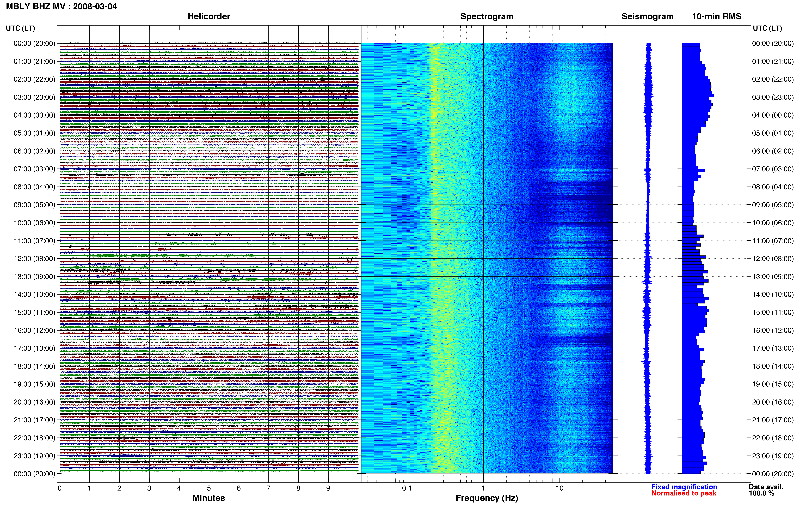Image resolution: width=812 pixels, height=508 pixels.
Task: Click the 14:00 (10:00) label on left axis
Action: pos(34,295)
